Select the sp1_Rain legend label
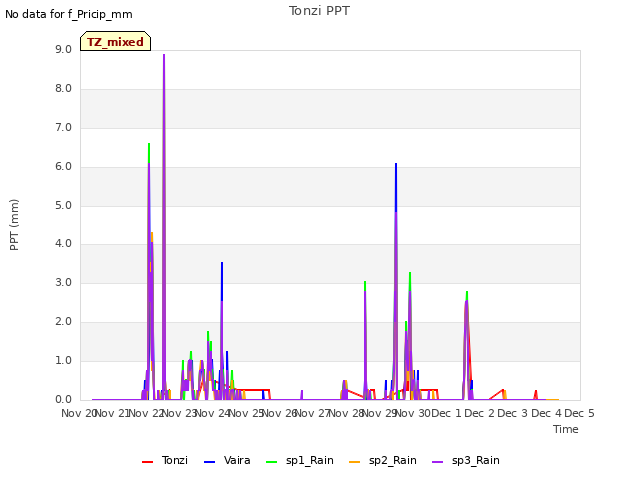This screenshot has height=480, width=640. (x=310, y=460)
